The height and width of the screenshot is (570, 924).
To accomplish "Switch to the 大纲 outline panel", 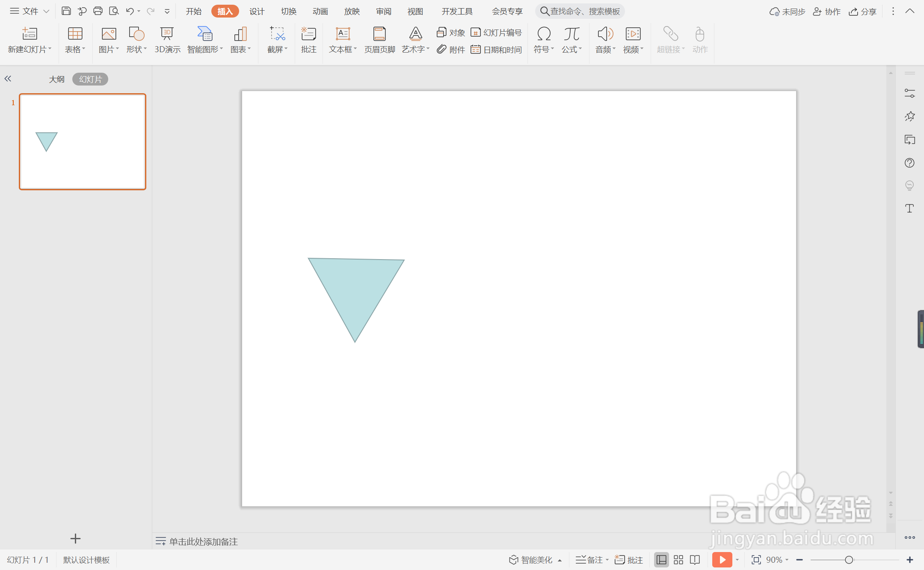I will tap(56, 79).
